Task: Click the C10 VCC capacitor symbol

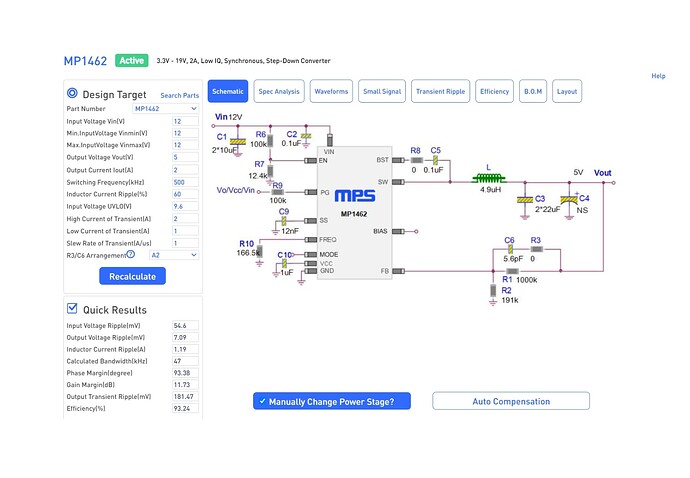Action: pos(284,264)
